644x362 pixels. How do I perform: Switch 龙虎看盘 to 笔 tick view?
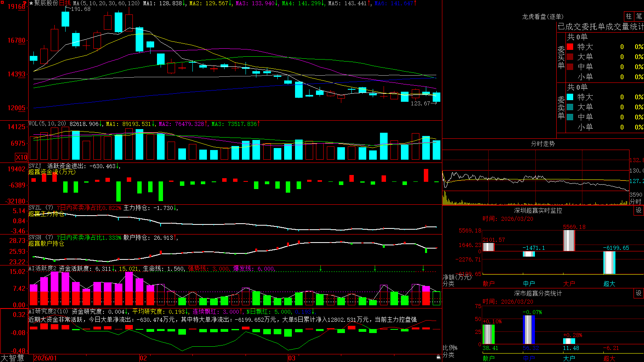pos(639,16)
